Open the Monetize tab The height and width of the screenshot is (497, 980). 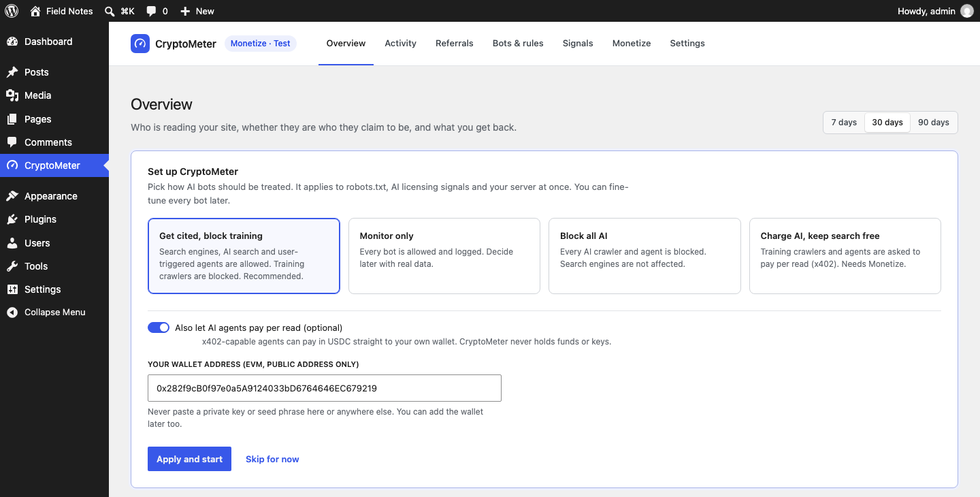(632, 44)
